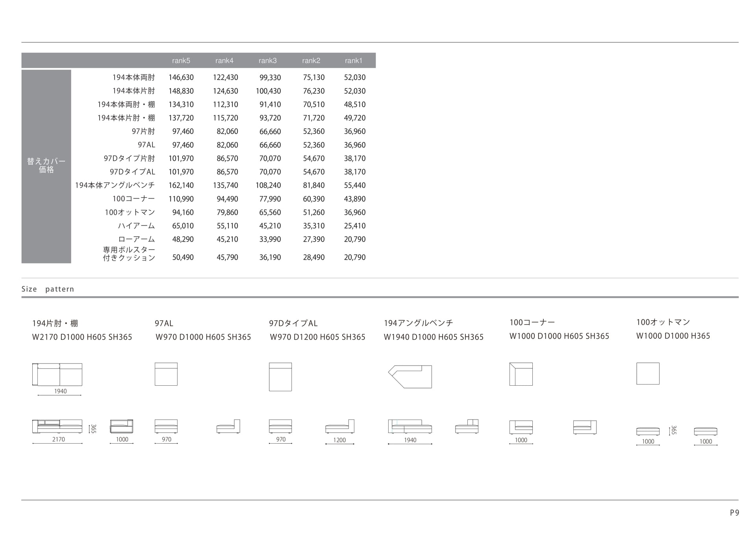Click the row label ローアーム
756x535 pixels.
(136, 239)
